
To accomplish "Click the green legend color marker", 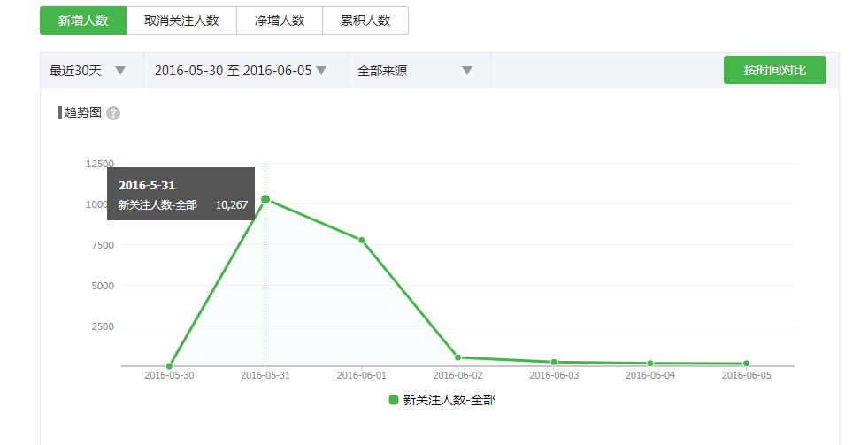I will (394, 400).
